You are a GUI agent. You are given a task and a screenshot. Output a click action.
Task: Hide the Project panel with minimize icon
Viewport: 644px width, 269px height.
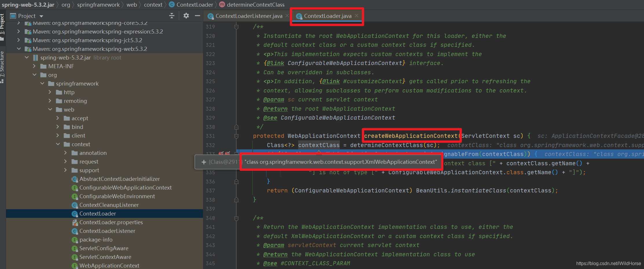pyautogui.click(x=198, y=16)
